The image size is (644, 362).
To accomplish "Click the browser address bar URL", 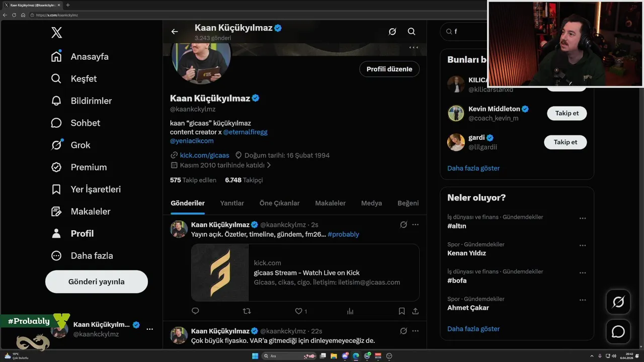I will click(x=57, y=15).
